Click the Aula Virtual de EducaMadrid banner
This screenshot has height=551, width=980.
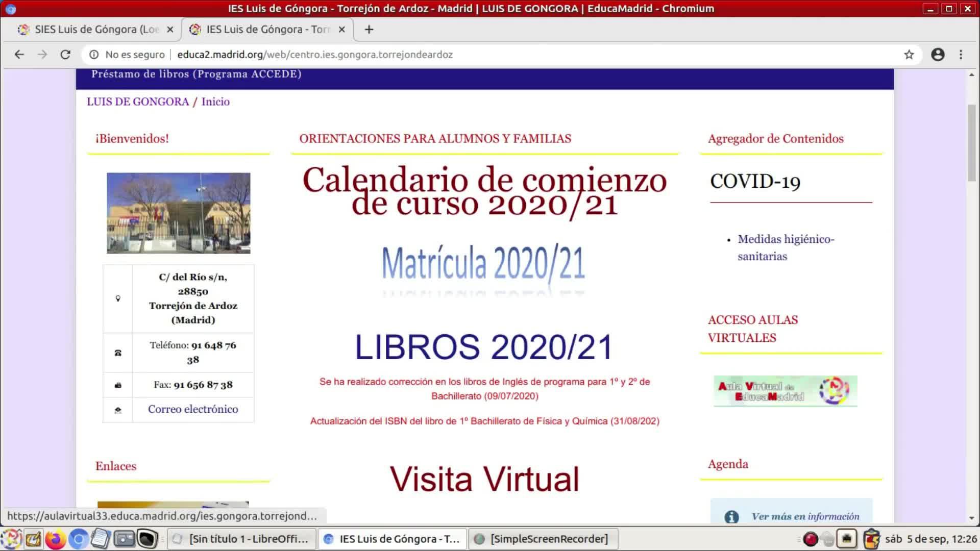coord(785,391)
